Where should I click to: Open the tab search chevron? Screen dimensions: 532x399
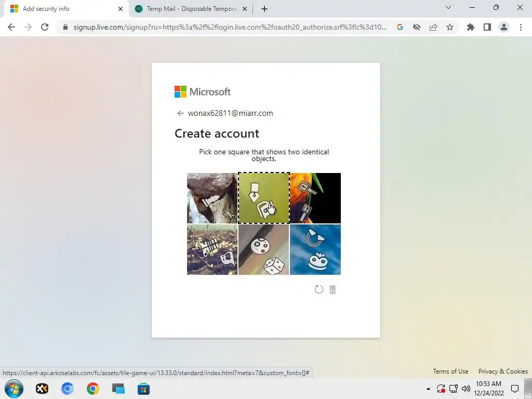click(448, 7)
